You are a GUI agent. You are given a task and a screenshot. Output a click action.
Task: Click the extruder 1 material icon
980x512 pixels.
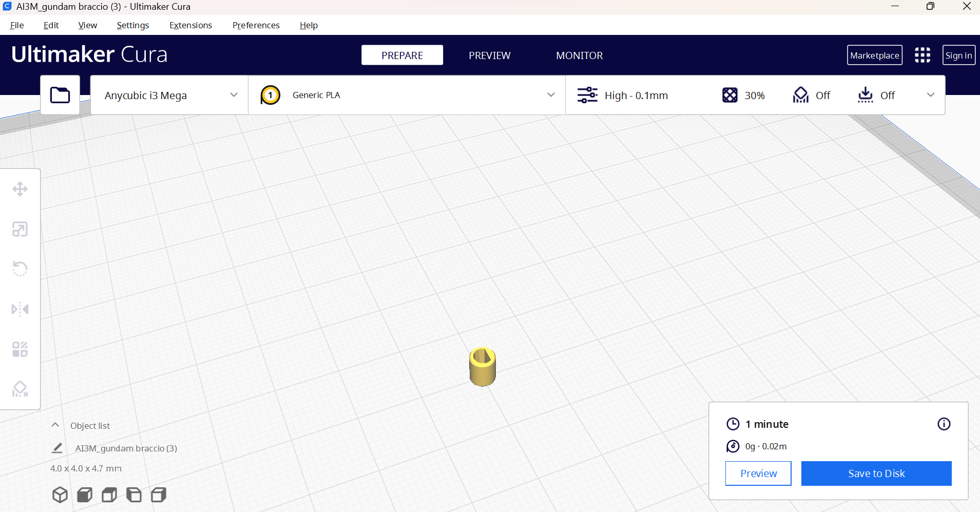(270, 95)
